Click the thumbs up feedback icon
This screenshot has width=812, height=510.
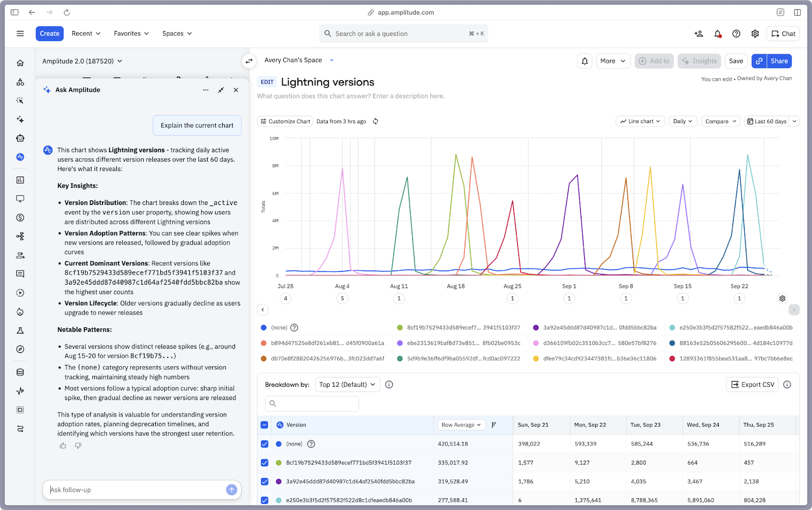63,446
